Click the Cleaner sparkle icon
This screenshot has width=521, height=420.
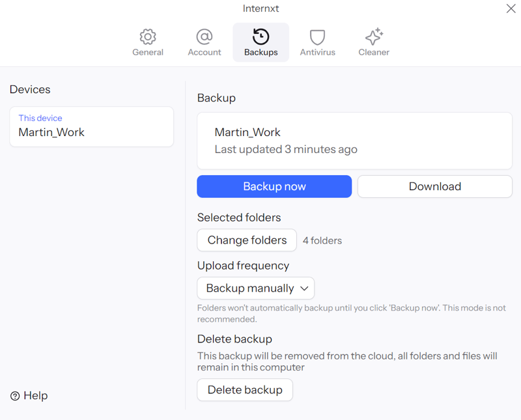coord(374,36)
